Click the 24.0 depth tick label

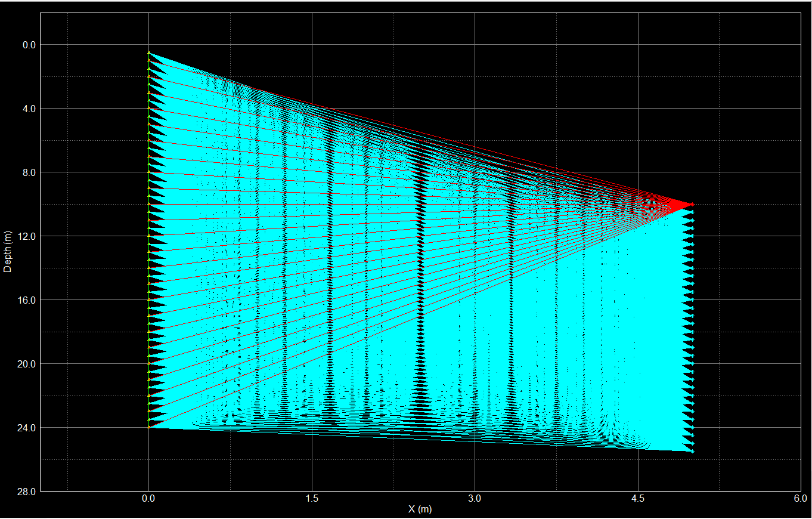tap(27, 428)
